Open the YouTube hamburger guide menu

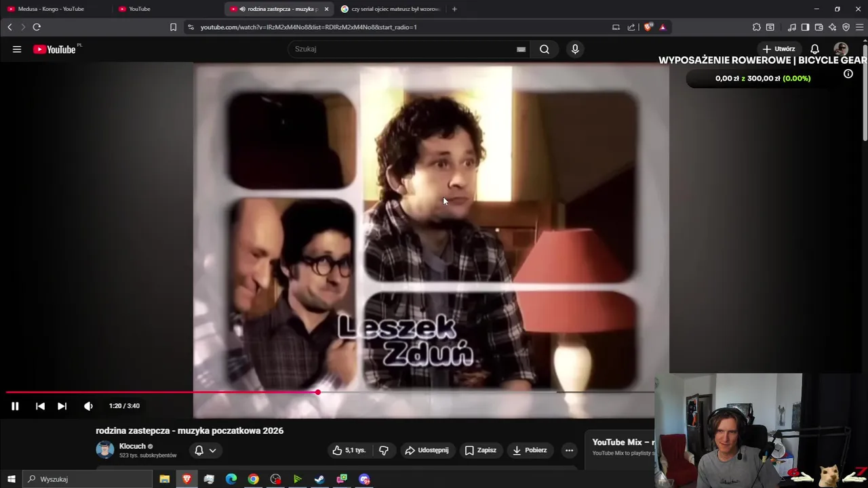[x=17, y=49]
